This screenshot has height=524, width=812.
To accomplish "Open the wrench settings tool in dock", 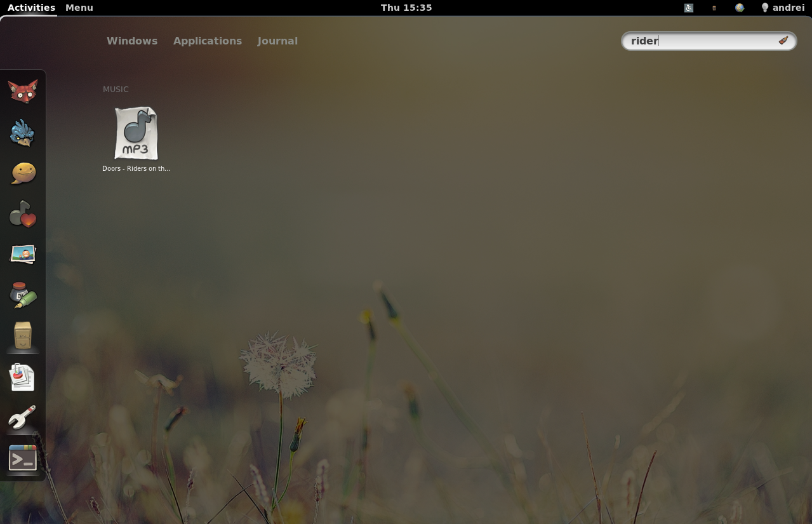I will point(23,417).
